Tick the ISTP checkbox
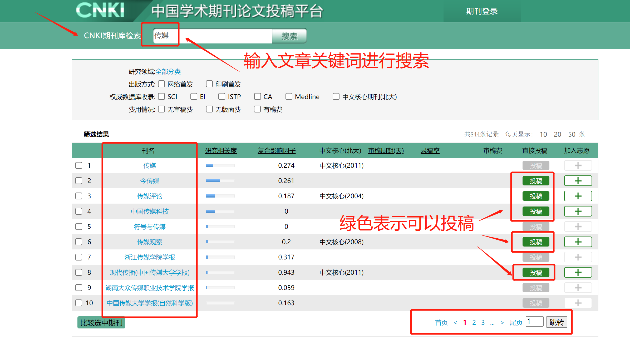This screenshot has width=630, height=364. (222, 97)
